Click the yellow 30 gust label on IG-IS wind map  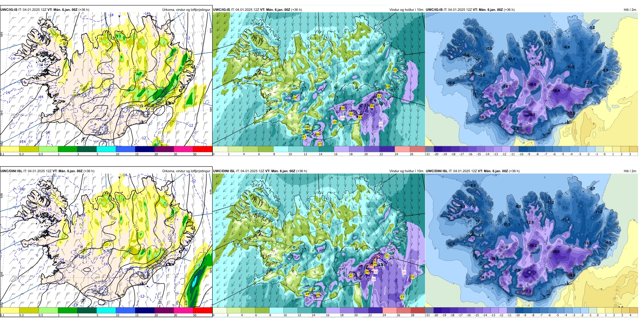point(343,108)
